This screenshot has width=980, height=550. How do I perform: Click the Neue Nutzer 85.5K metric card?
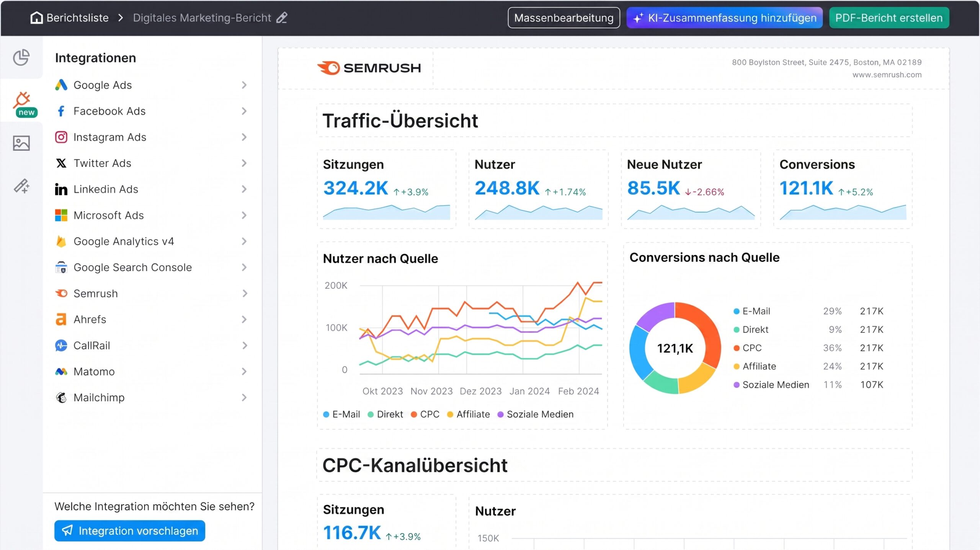tap(691, 189)
